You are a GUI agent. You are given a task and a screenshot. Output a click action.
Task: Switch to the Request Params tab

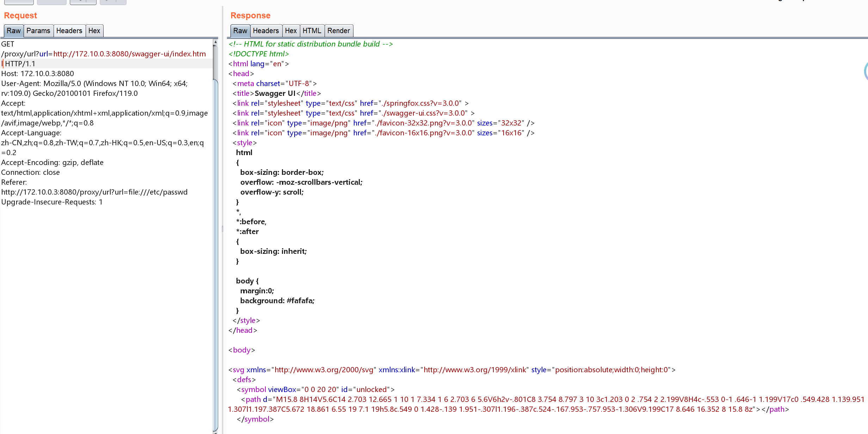point(38,31)
